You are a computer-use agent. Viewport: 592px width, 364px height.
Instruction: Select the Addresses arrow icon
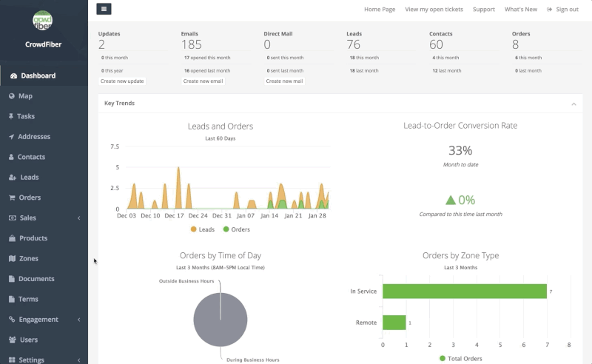tap(12, 137)
